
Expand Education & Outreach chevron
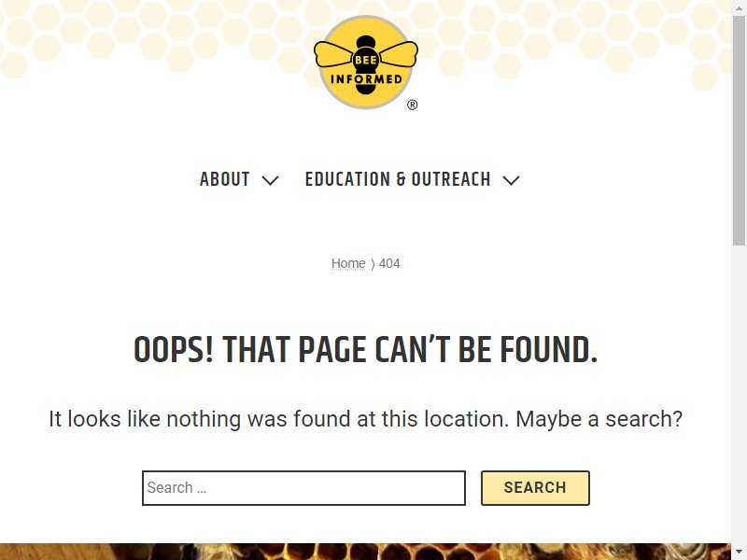pos(511,180)
